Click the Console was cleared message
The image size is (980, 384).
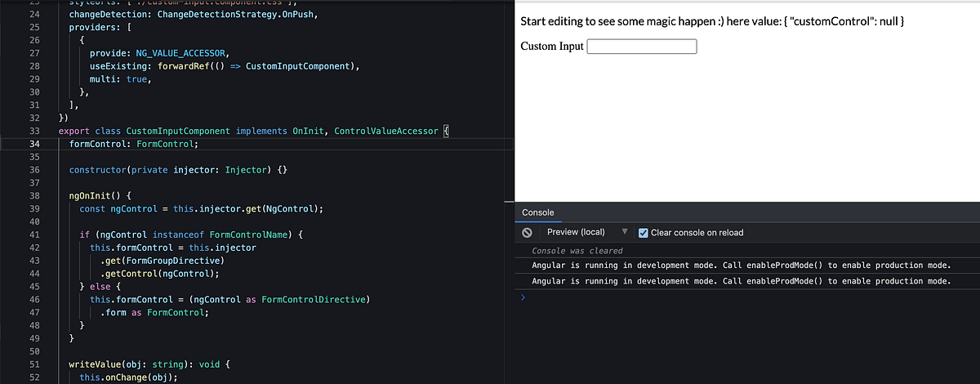[x=577, y=251]
